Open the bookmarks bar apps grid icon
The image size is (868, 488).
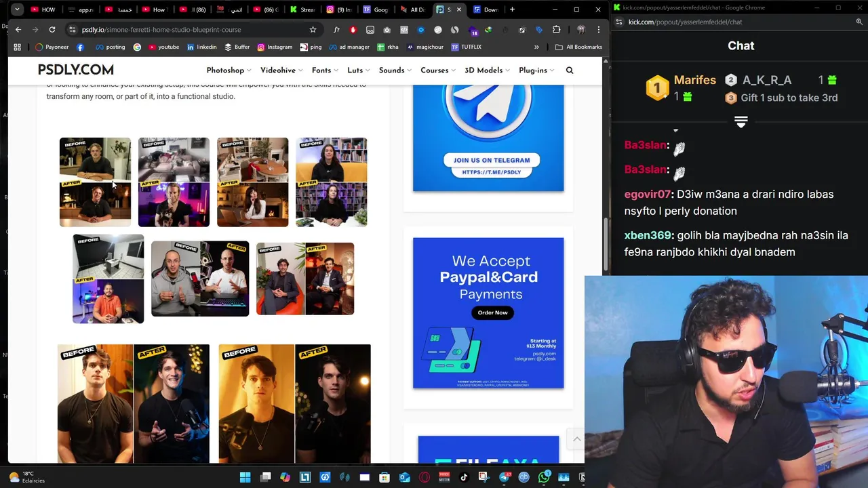17,47
